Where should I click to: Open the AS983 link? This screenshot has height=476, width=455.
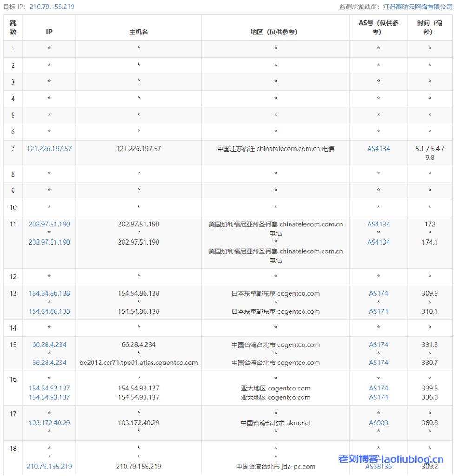(378, 423)
